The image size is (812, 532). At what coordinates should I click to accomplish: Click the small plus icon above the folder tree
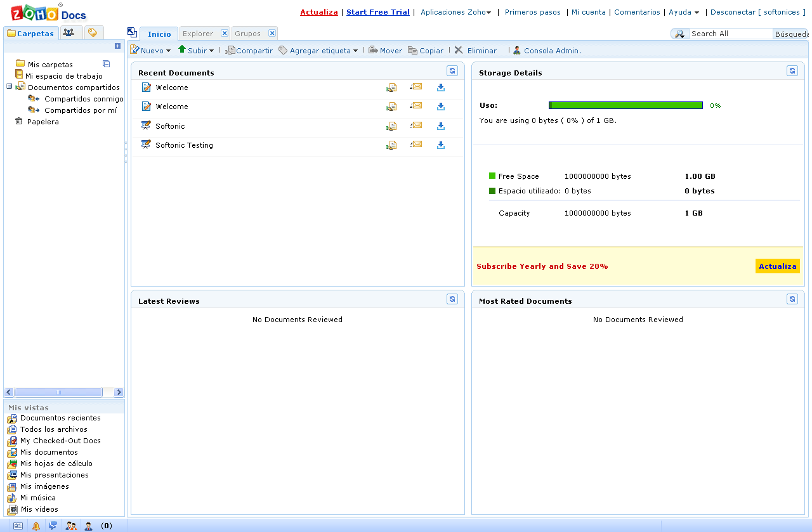pos(117,46)
